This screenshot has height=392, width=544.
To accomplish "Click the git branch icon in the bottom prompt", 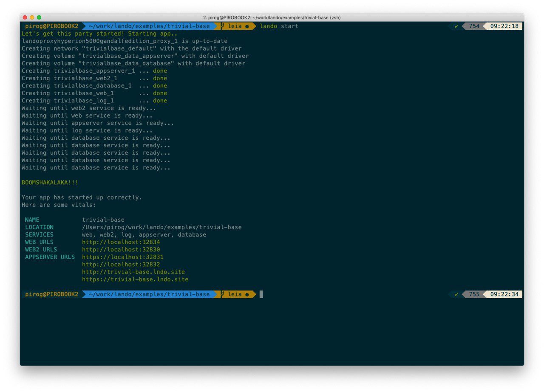I will [x=222, y=294].
